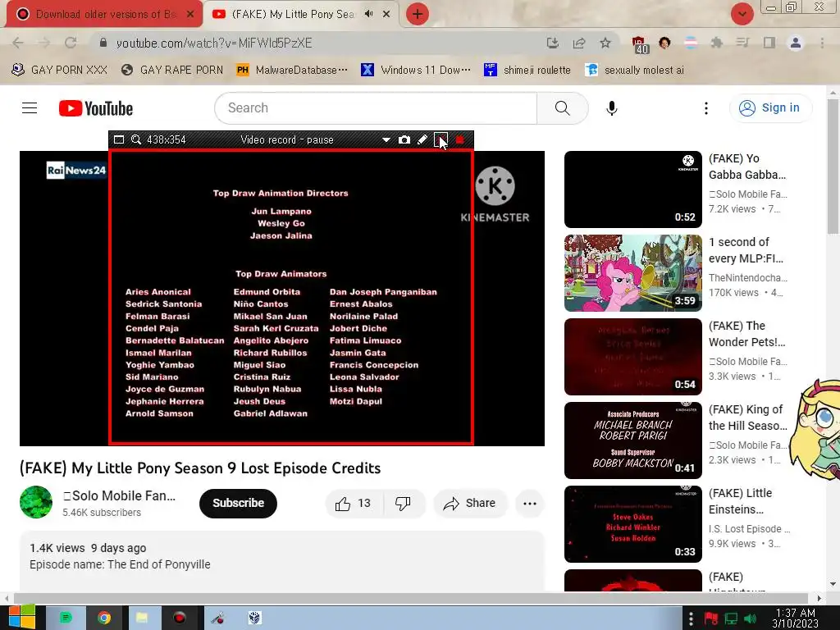Go back with browser back arrow
840x630 pixels.
(18, 43)
